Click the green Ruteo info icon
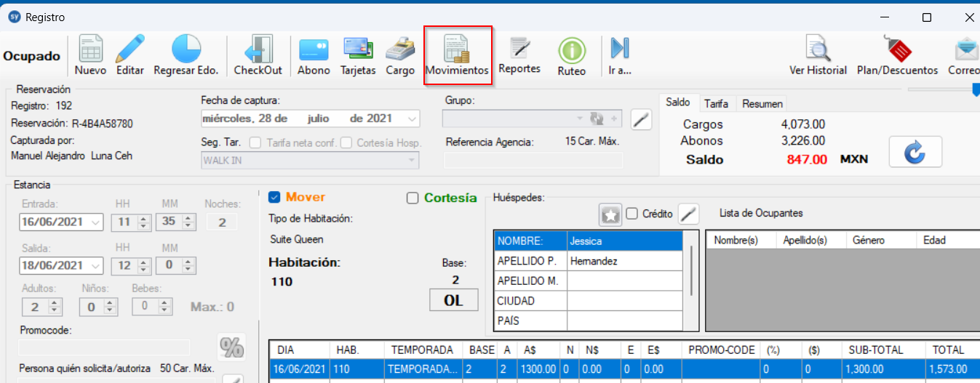980x383 pixels. pyautogui.click(x=572, y=50)
